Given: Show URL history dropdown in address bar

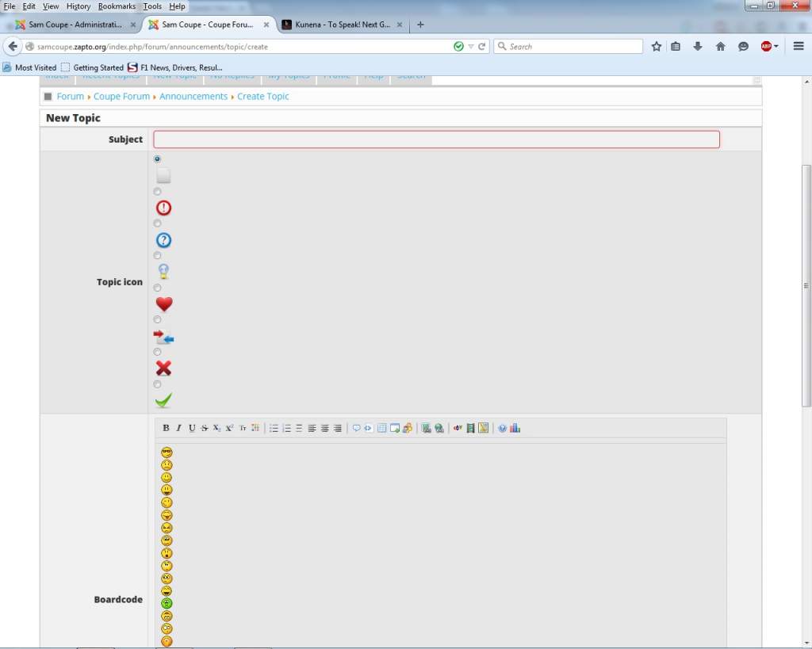Looking at the screenshot, I should (471, 47).
